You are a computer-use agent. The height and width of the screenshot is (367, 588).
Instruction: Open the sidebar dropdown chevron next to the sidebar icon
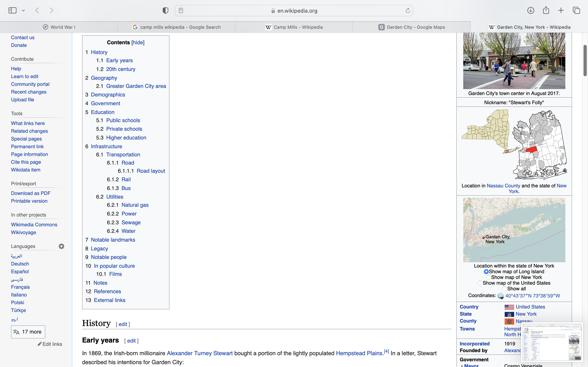click(x=23, y=11)
